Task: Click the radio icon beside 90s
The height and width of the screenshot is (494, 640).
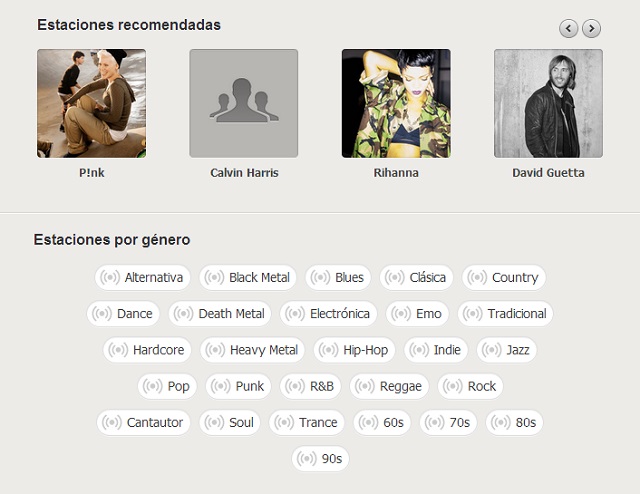Action: click(307, 459)
